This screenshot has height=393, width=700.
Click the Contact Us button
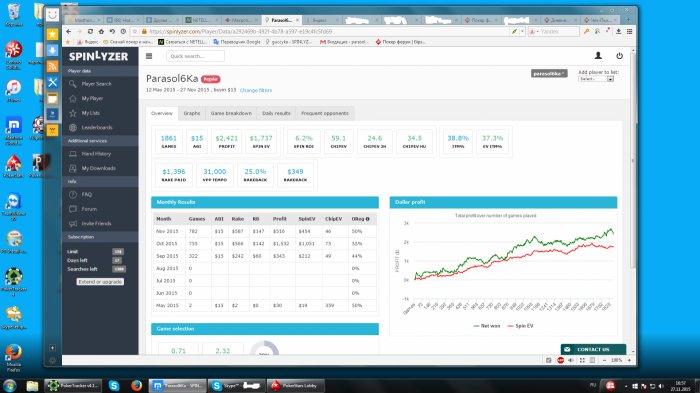[593, 349]
